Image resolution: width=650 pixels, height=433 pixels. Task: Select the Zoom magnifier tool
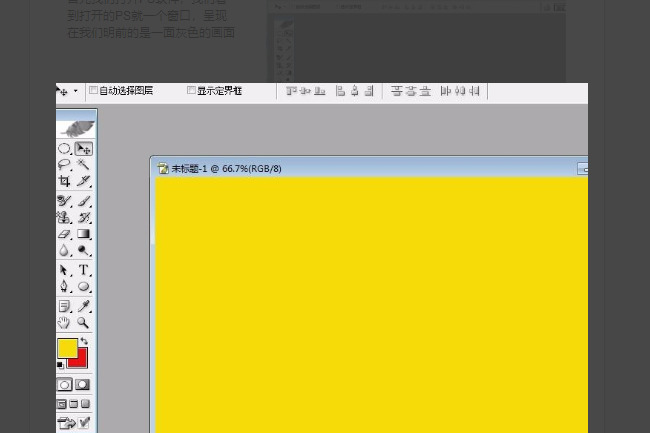84,323
